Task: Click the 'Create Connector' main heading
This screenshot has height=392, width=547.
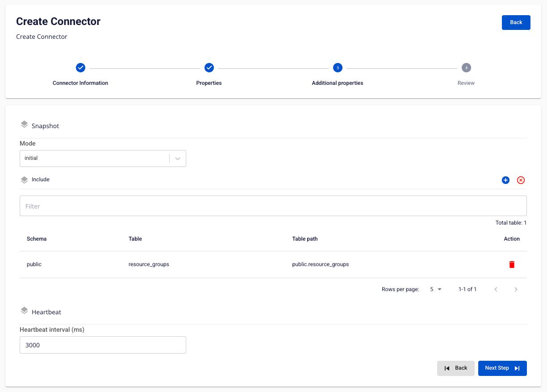Action: coord(58,21)
